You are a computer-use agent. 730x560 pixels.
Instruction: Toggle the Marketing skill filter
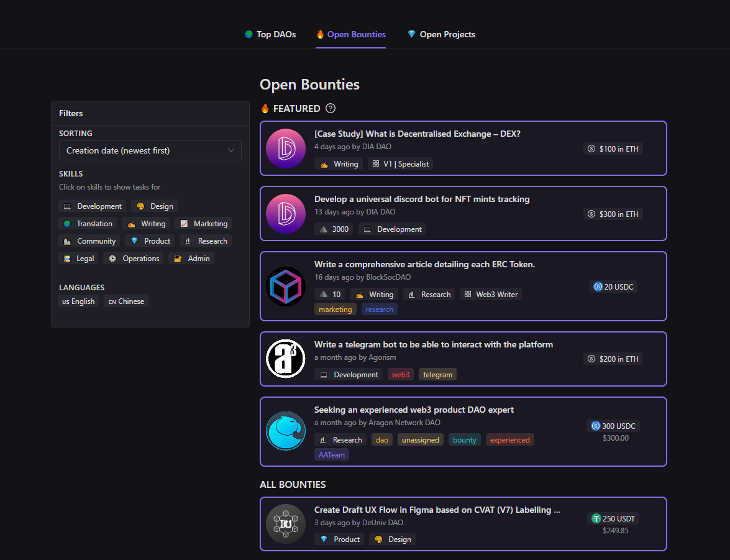(x=203, y=224)
